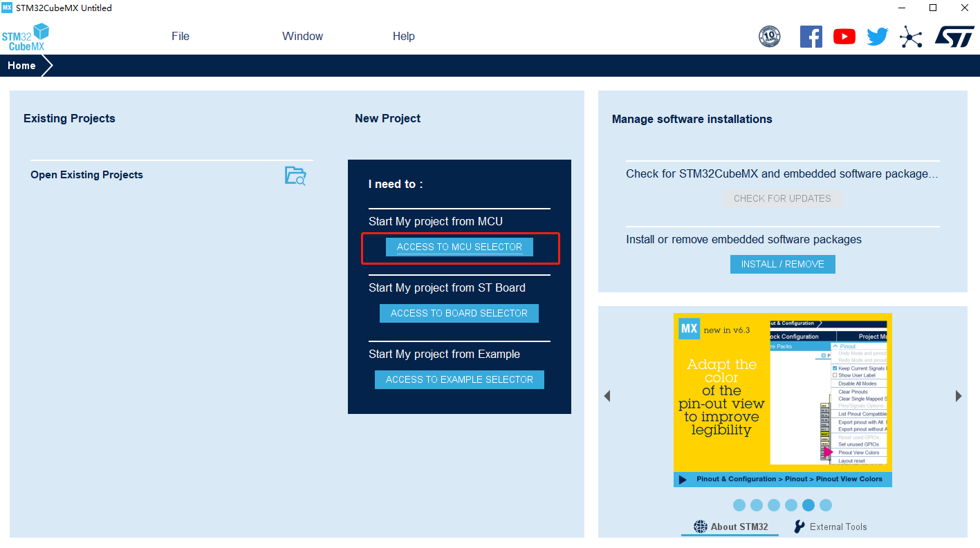Click the CHECK FOR UPDATES button
This screenshot has height=548, width=980.
pos(782,198)
